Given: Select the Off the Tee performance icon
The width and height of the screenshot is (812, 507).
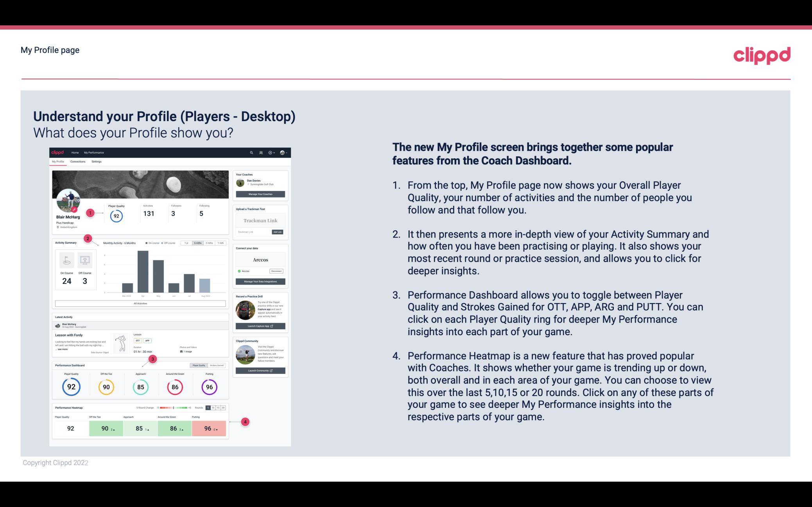Looking at the screenshot, I should [105, 386].
